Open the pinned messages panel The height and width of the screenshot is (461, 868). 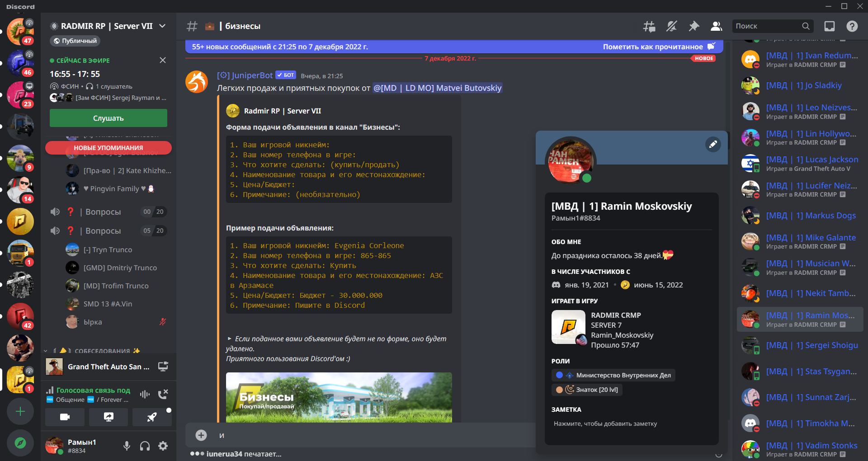coord(694,26)
